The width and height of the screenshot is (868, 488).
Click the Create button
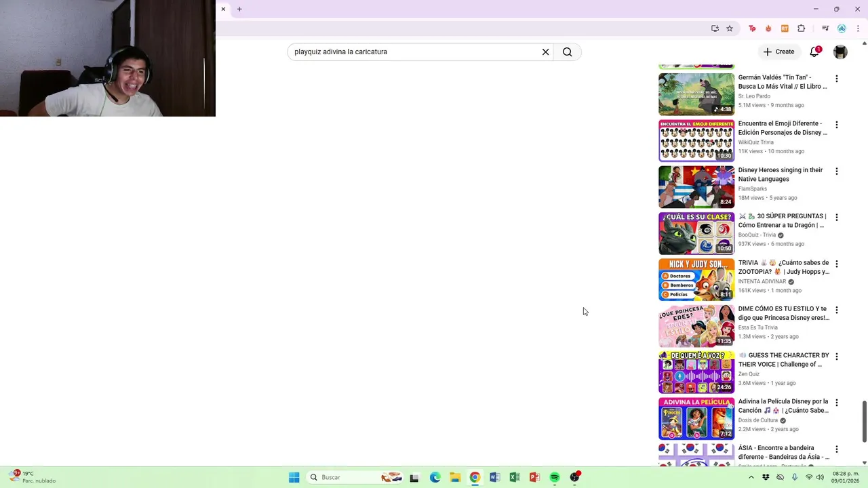778,52
